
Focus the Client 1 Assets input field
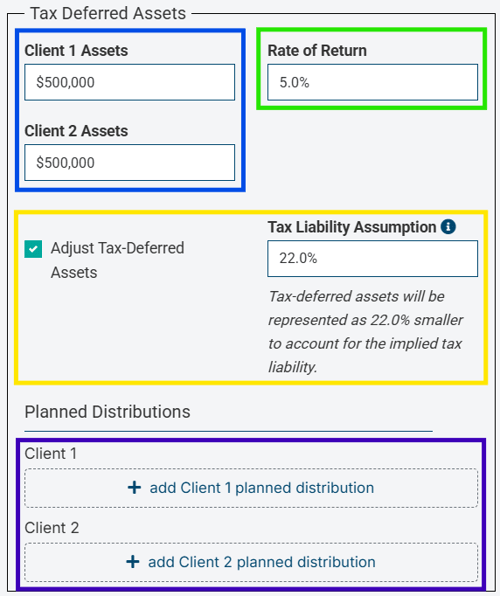coord(130,82)
